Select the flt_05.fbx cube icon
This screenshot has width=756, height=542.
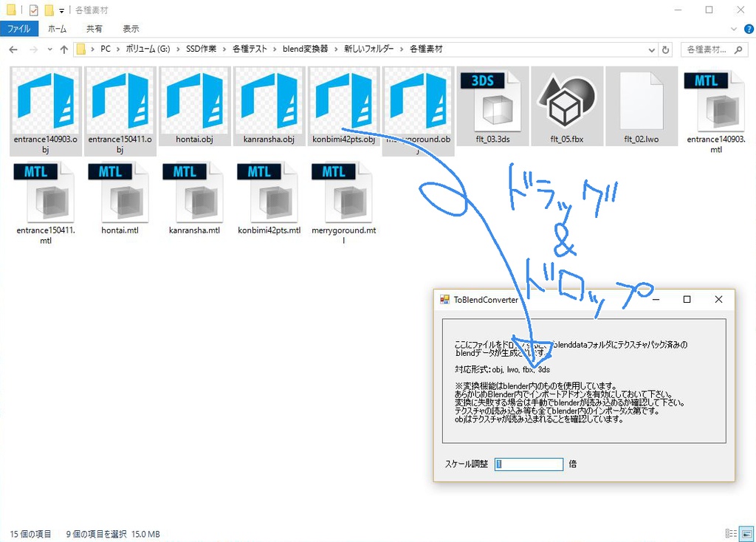[566, 103]
